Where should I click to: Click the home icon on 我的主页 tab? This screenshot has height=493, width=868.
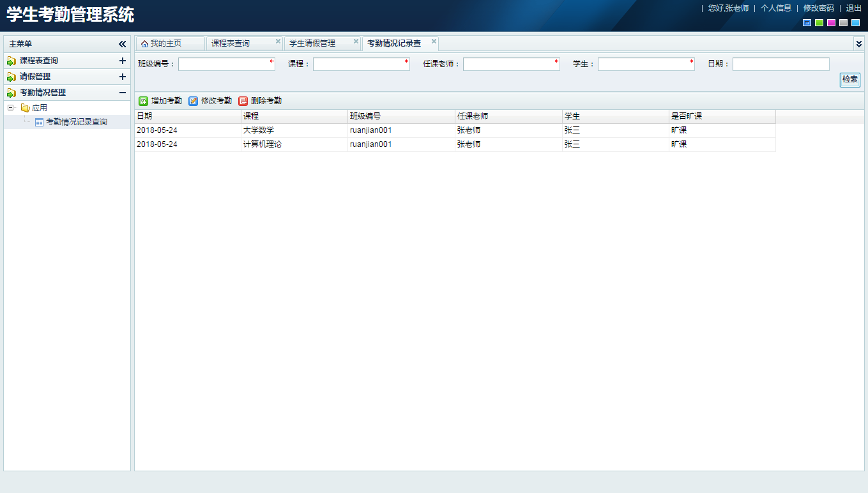pyautogui.click(x=144, y=43)
